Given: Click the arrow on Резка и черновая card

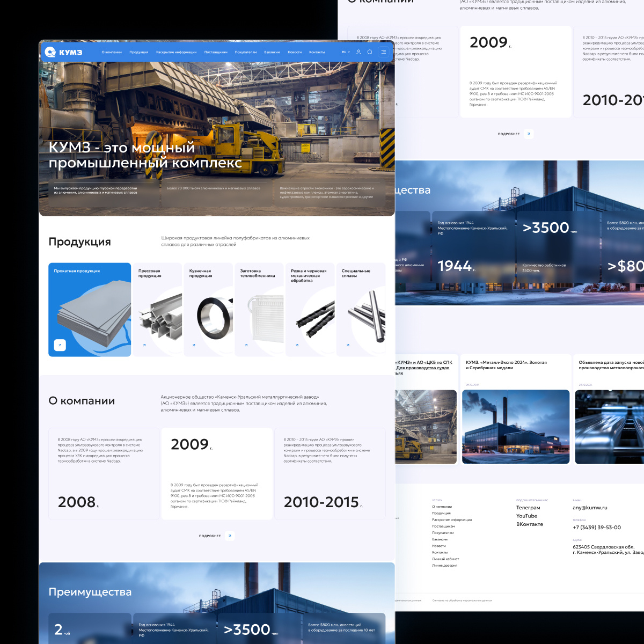Looking at the screenshot, I should point(297,345).
